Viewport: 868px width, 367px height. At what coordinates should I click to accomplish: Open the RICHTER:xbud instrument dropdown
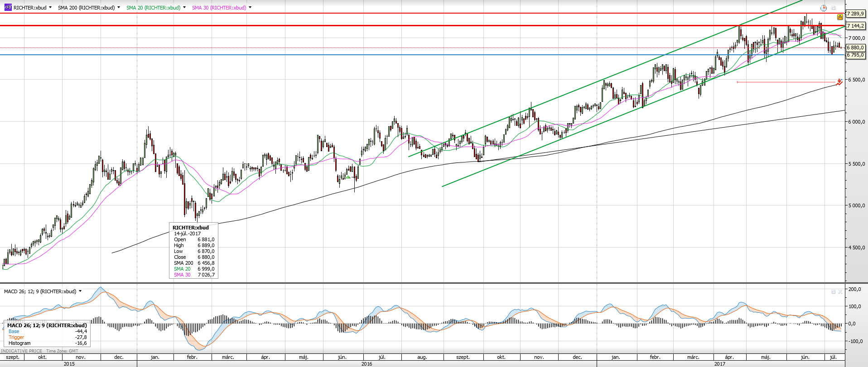50,8
